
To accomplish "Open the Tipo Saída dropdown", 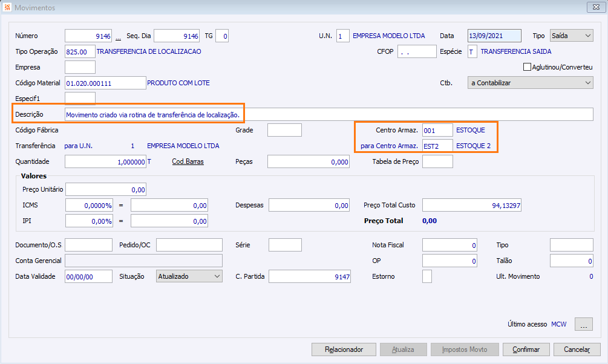I will pyautogui.click(x=572, y=36).
